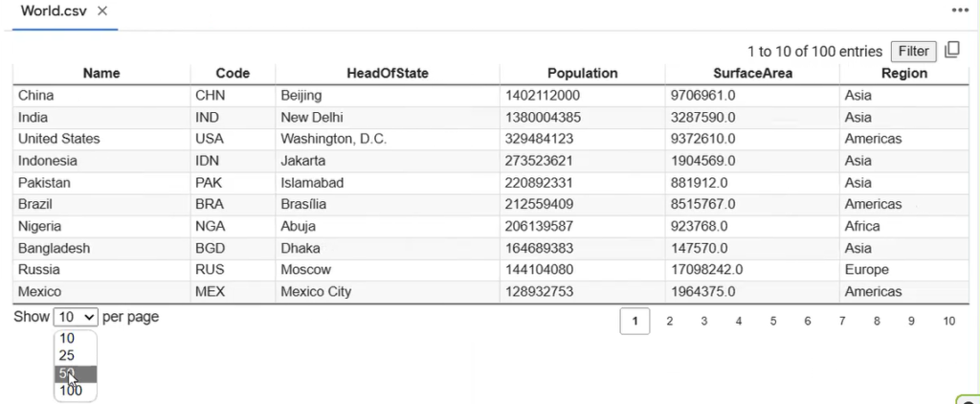Go to page 9 of results

tap(911, 321)
